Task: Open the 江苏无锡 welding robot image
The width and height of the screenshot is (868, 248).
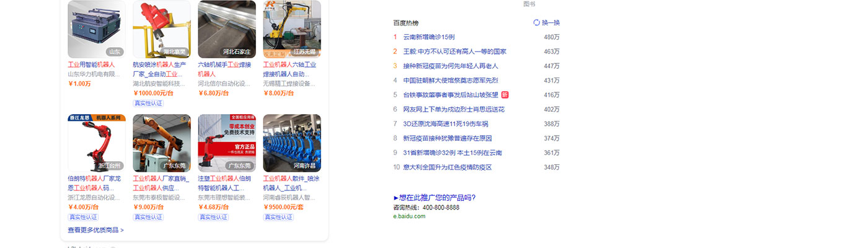Action: [x=292, y=28]
